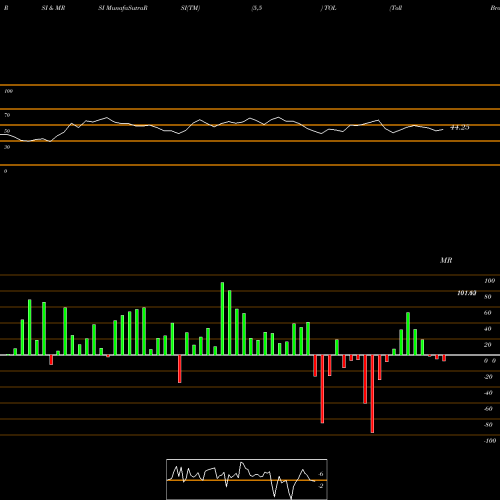The height and width of the screenshot is (500, 500).
Task: Click the 'SI(TM)' header text
Action: (190, 8)
